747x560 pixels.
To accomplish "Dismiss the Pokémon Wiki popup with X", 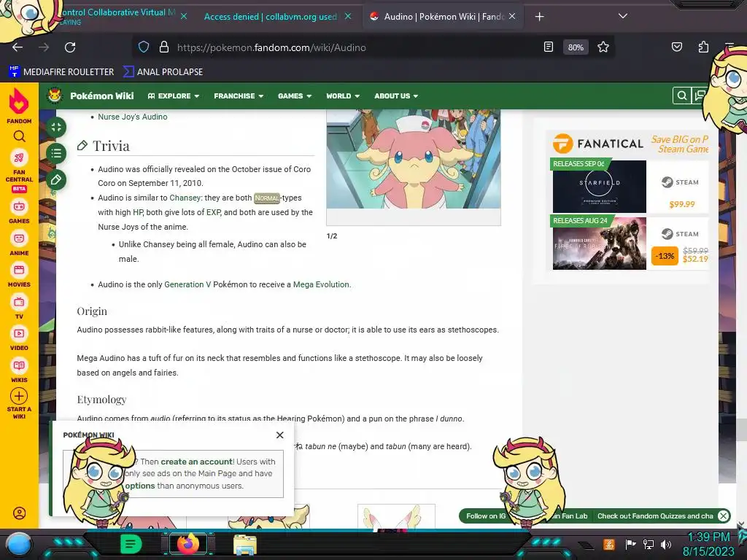I will [279, 435].
